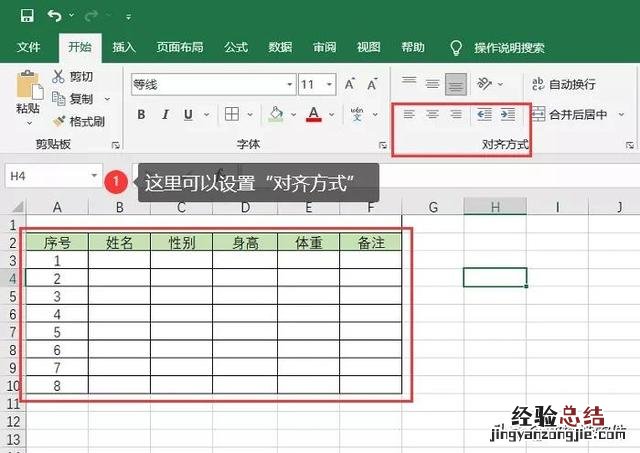Viewport: 640px width, 453px height.
Task: Click the increase indent icon
Action: tap(508, 114)
